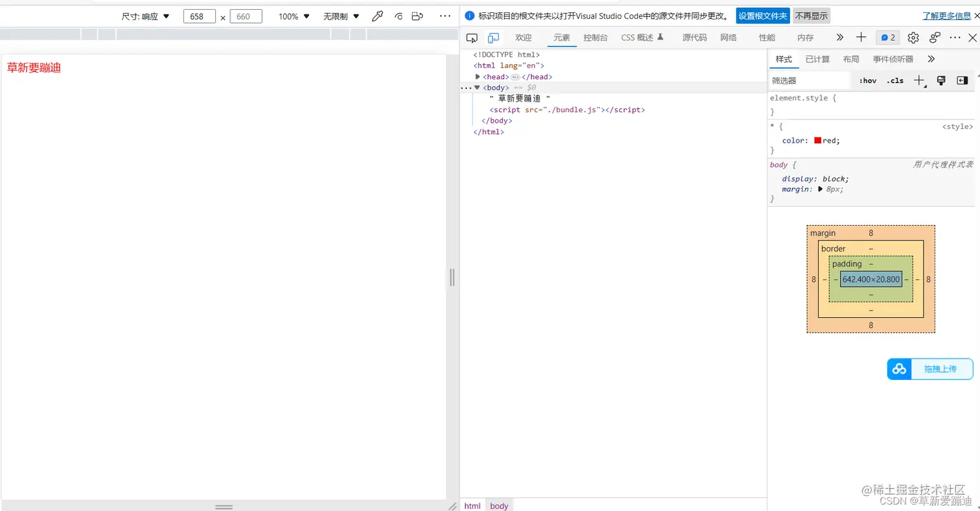Click the red color swatch in color rule
Image resolution: width=980 pixels, height=511 pixels.
point(818,140)
